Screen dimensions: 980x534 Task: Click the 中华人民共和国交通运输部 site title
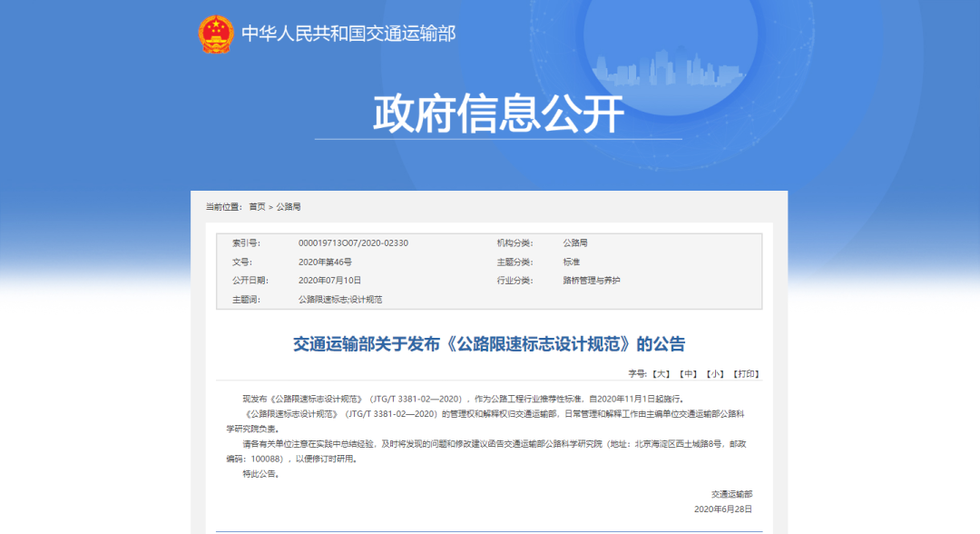348,35
